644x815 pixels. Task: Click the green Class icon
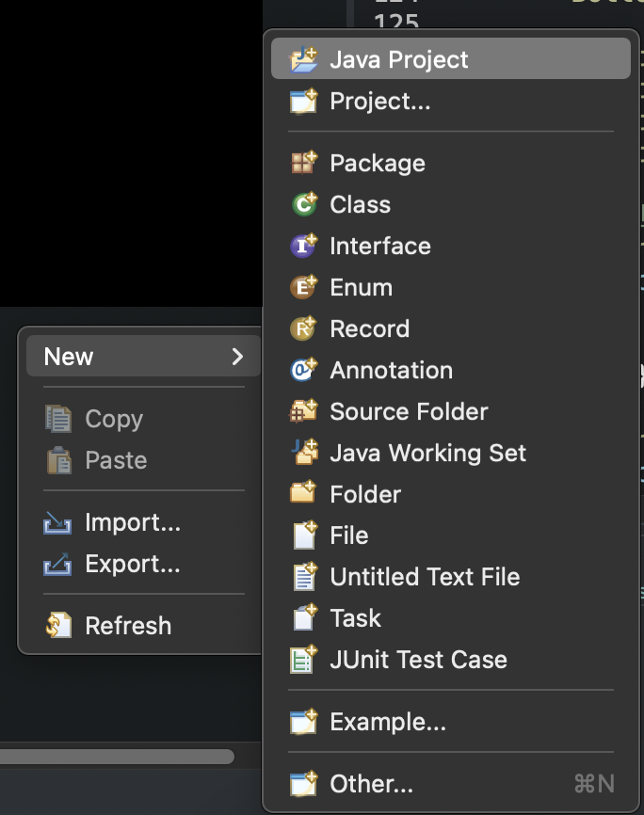304,204
